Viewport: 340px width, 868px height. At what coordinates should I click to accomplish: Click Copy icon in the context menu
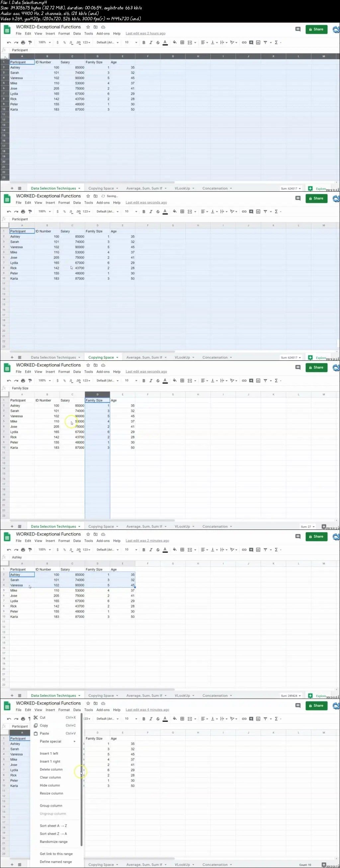click(x=36, y=725)
